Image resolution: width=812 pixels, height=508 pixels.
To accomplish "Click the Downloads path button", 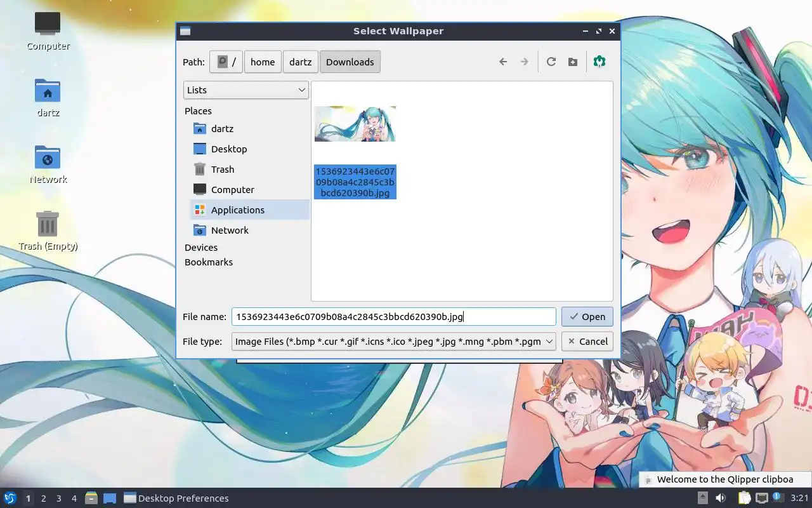I will (x=350, y=62).
